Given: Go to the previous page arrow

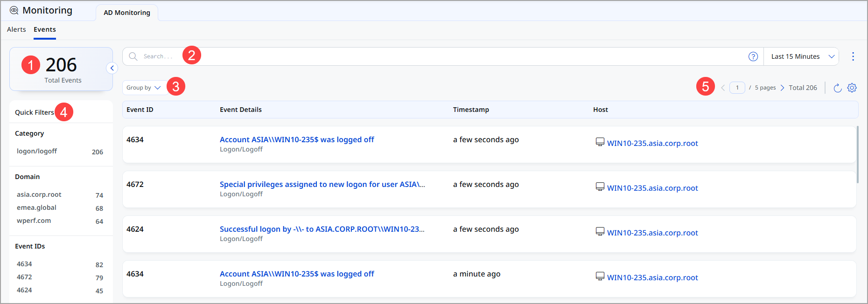Looking at the screenshot, I should (723, 88).
